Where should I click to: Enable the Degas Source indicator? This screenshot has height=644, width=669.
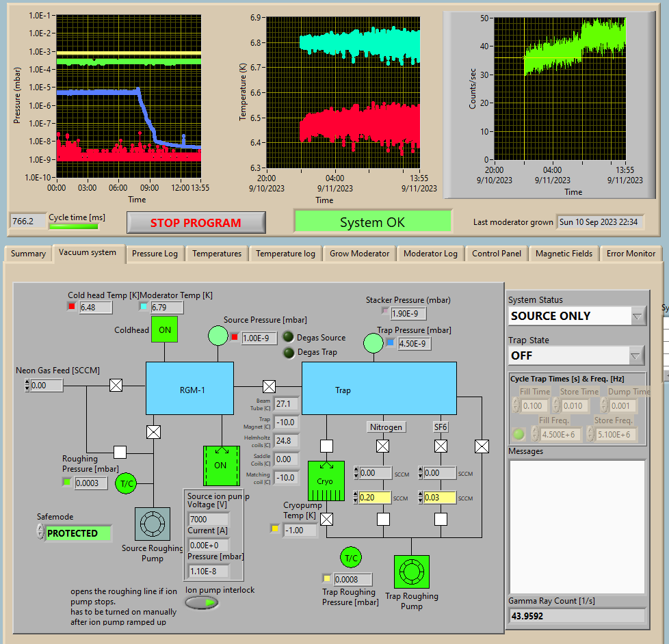coord(288,337)
